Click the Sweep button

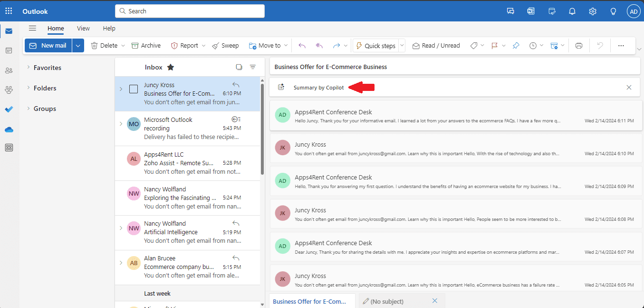(225, 46)
